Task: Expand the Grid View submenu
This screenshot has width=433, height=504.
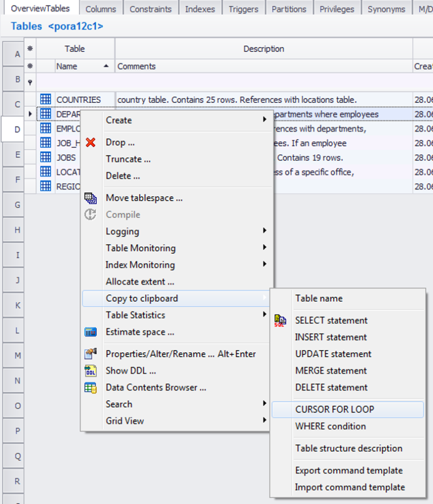Action: (x=148, y=420)
